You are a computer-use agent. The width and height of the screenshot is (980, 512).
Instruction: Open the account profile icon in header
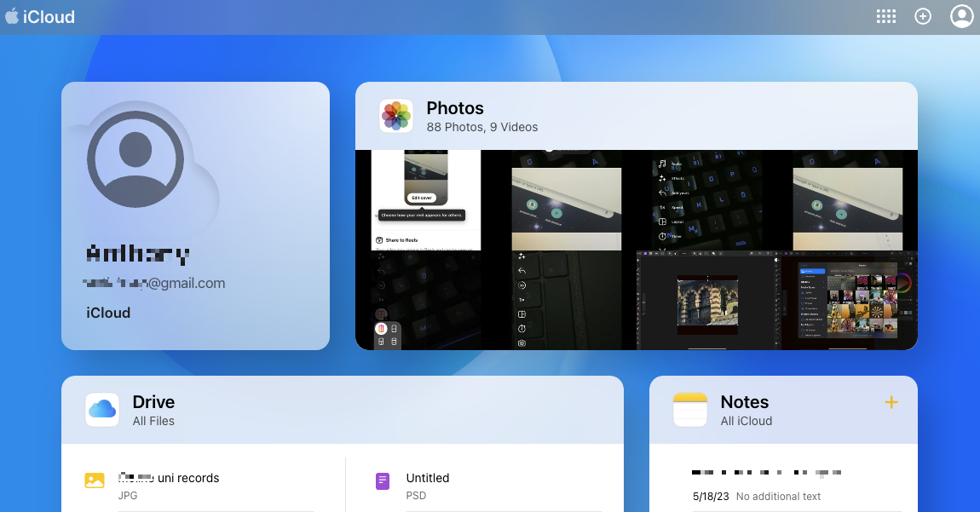pyautogui.click(x=961, y=16)
